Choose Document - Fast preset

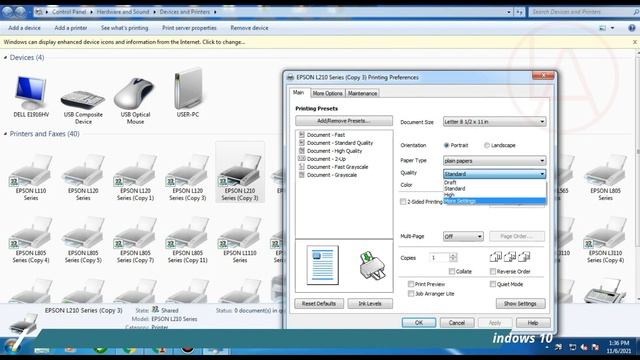point(326,135)
